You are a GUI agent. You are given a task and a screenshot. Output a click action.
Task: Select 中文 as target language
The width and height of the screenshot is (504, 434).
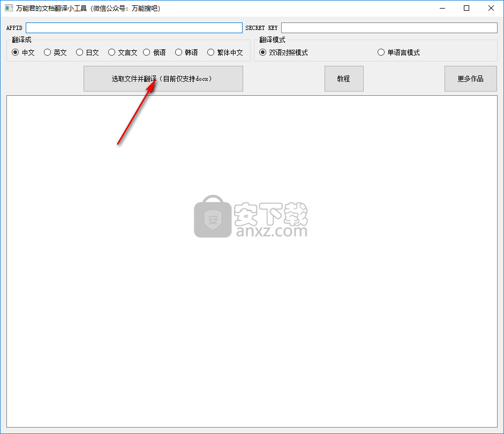click(x=23, y=52)
